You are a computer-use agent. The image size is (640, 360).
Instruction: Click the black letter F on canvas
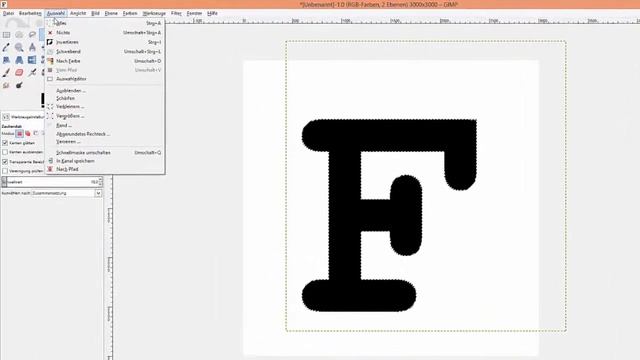(345, 216)
